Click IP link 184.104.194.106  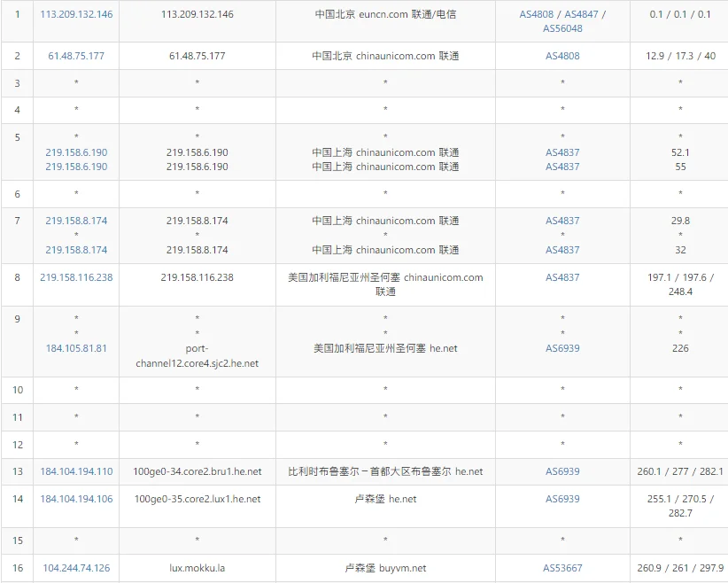[x=76, y=499]
